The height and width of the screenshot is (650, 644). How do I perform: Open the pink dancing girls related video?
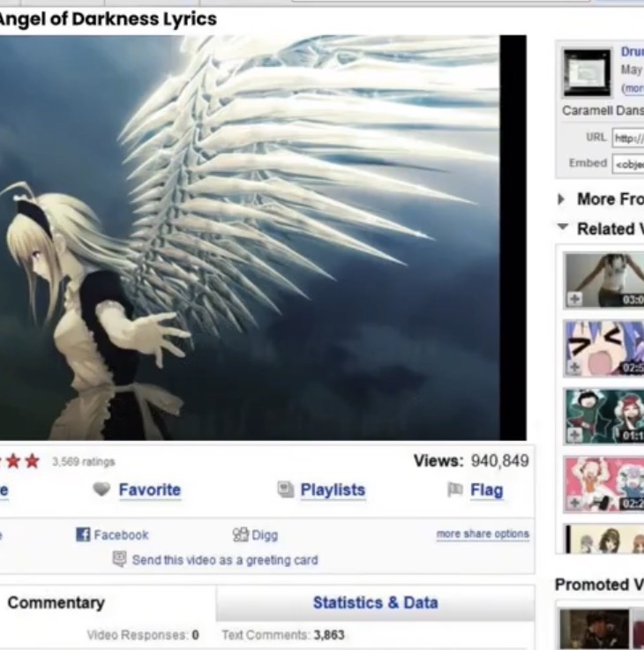point(605,484)
